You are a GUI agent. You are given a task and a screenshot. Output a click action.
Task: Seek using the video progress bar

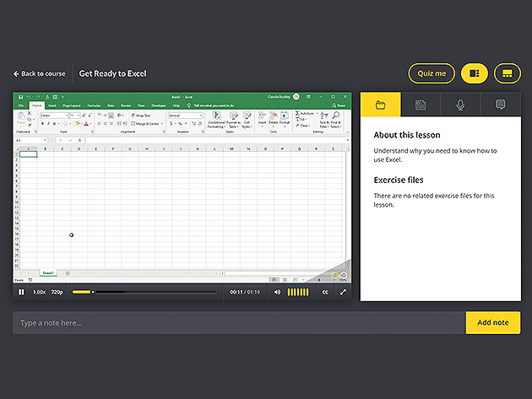pos(144,292)
